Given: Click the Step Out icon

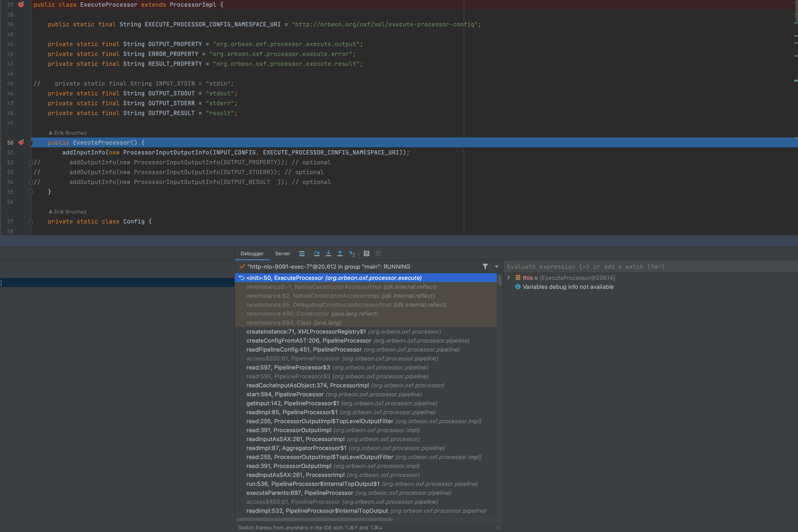Looking at the screenshot, I should coord(340,254).
